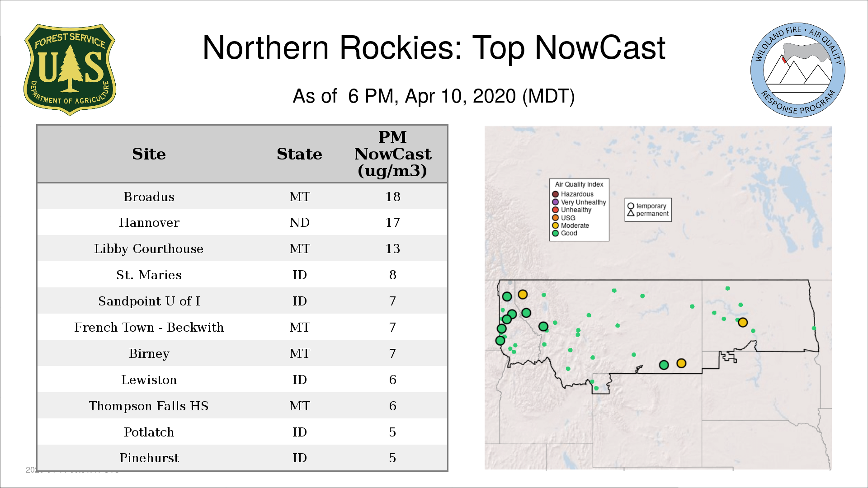Image resolution: width=868 pixels, height=488 pixels.
Task: Click the Moderate yellow legend circle
Action: point(555,225)
